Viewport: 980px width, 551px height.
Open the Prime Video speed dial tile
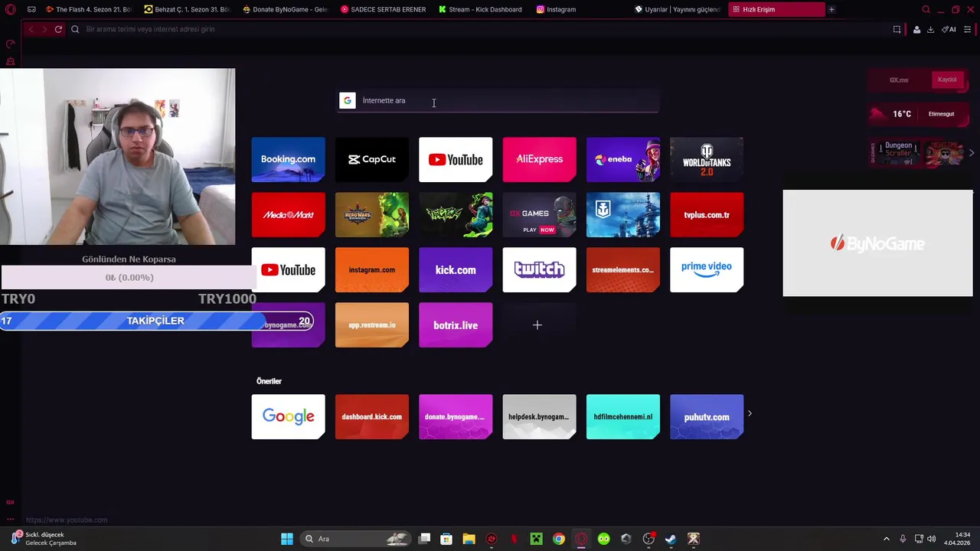(x=707, y=269)
